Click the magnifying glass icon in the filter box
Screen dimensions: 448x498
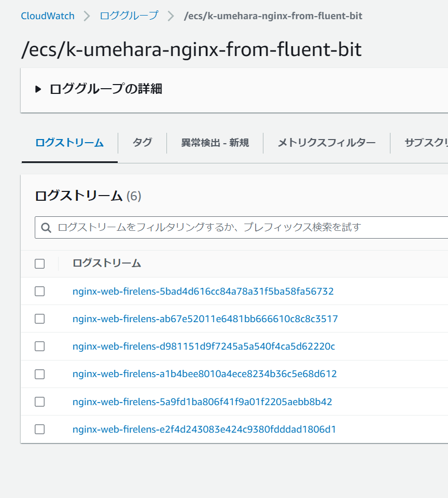click(x=47, y=227)
